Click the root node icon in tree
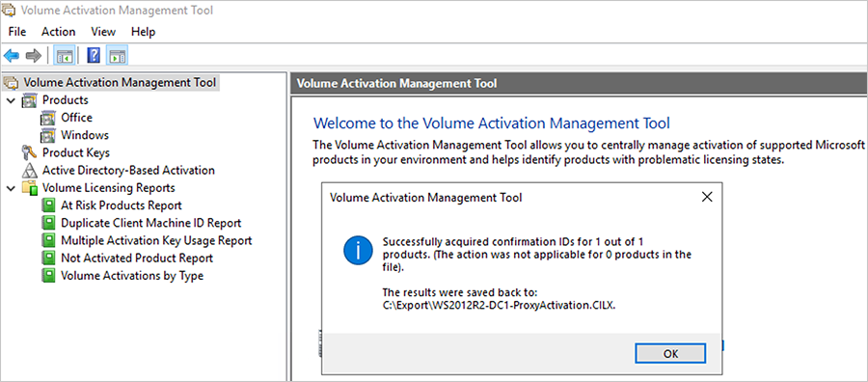The width and height of the screenshot is (868, 382). pyautogui.click(x=11, y=83)
